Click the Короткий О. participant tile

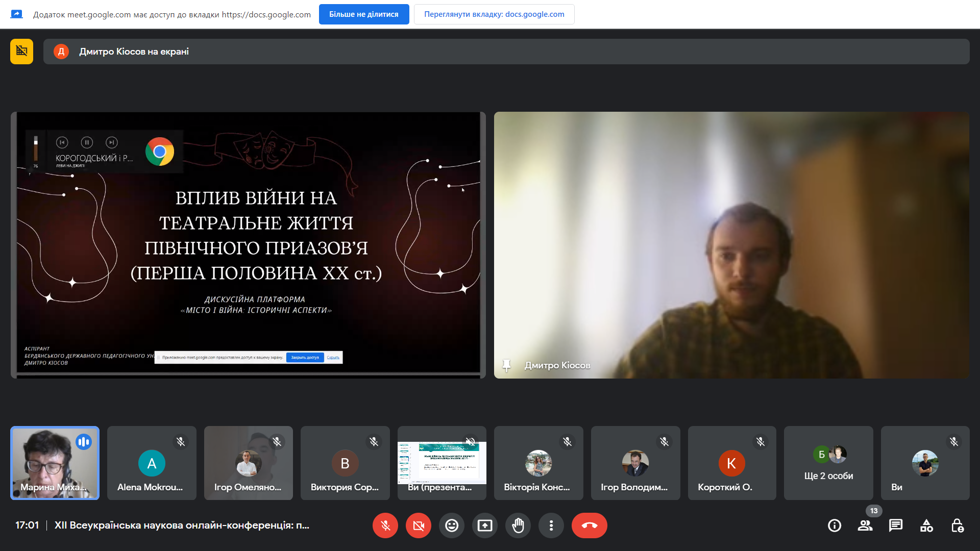coord(731,463)
